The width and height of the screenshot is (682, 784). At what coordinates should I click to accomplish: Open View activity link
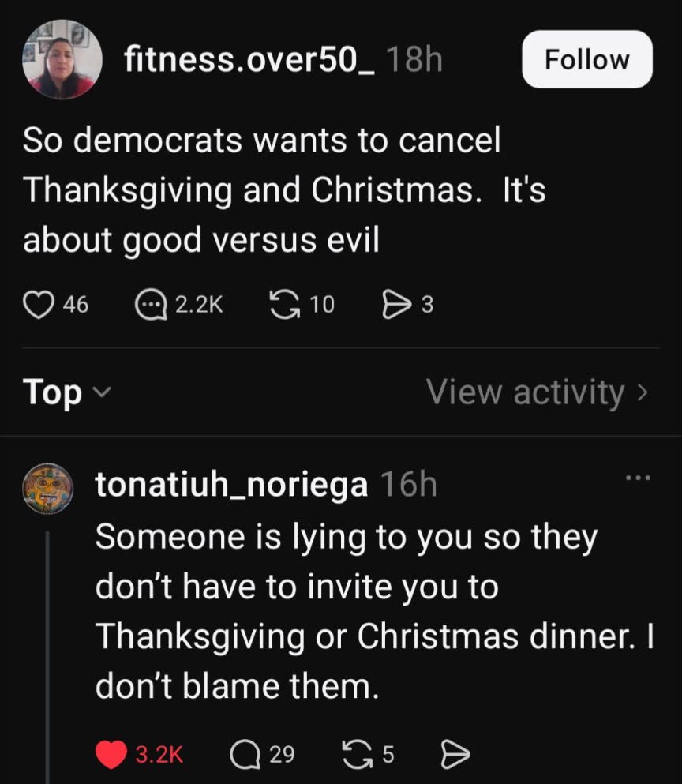538,392
